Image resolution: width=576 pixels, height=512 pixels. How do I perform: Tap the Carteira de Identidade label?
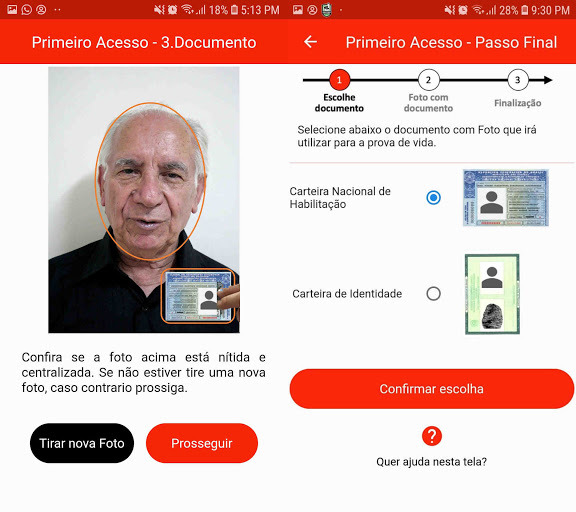tap(347, 294)
